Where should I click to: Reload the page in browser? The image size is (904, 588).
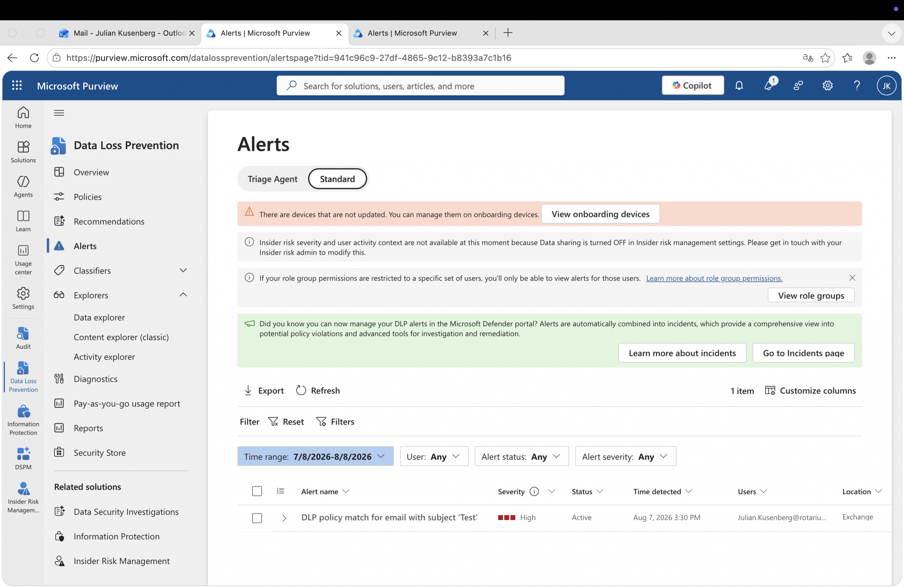point(35,58)
